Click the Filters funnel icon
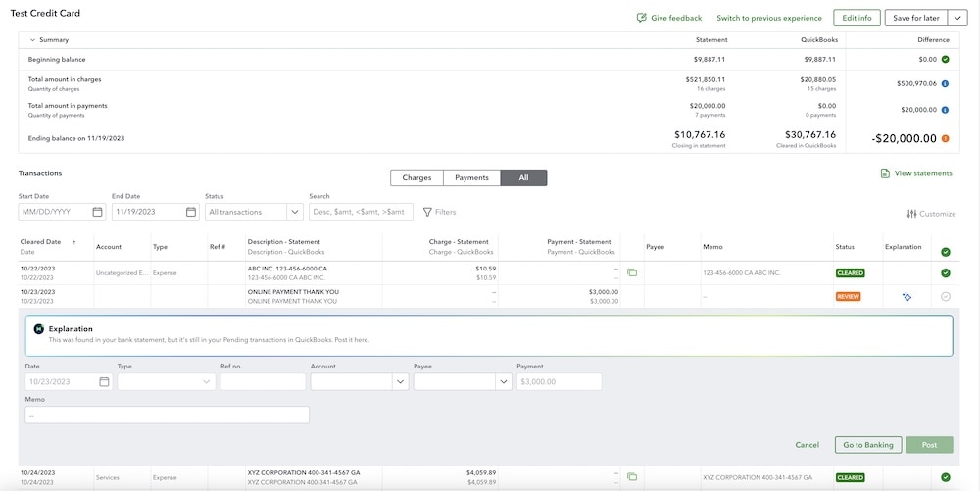The width and height of the screenshot is (980, 491). click(x=427, y=212)
